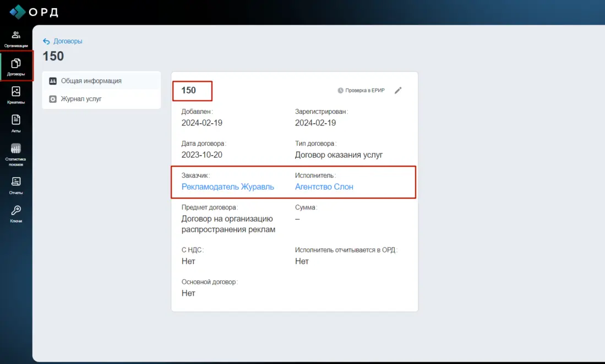Click the Нет value under С НДС

point(188,261)
